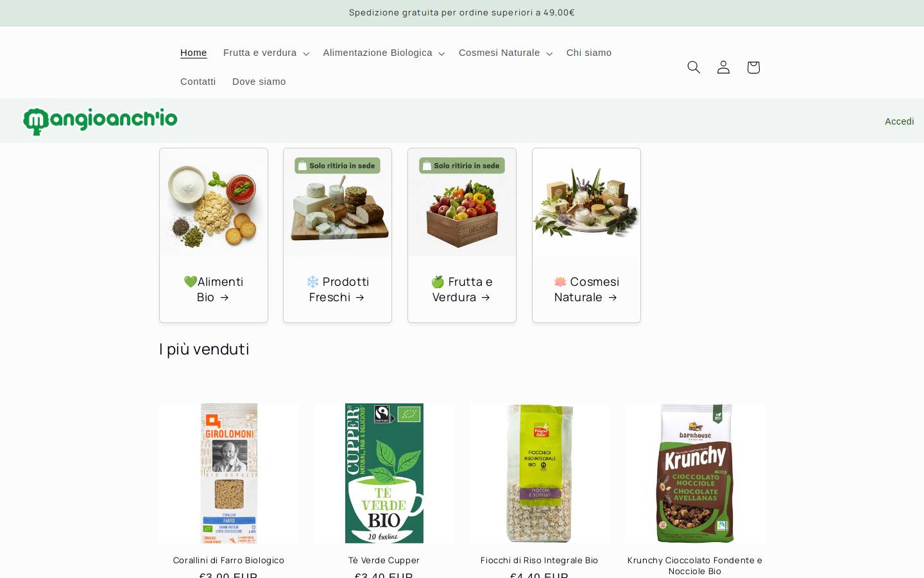This screenshot has width=924, height=578.
Task: Click the Accedi link
Action: click(x=900, y=121)
